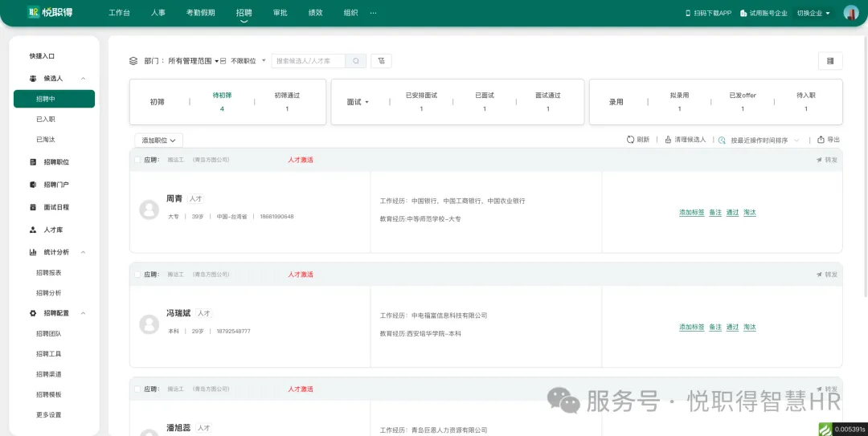Screen dimensions: 868x436
Task: Open the 工作台 top menu
Action: click(x=119, y=13)
